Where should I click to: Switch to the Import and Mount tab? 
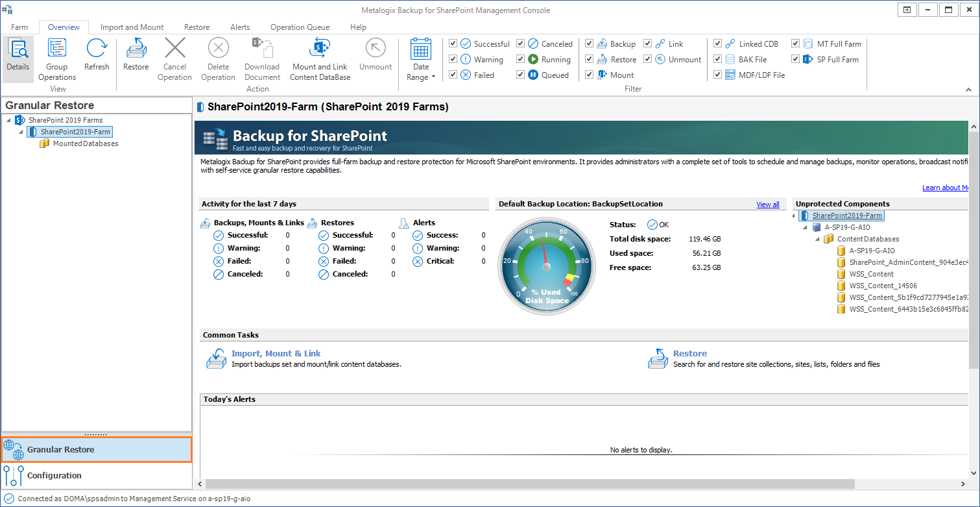click(132, 27)
